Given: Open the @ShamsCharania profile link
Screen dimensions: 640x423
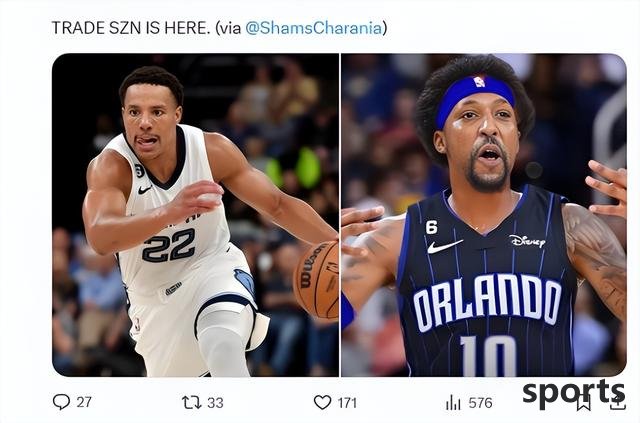Looking at the screenshot, I should [x=313, y=28].
